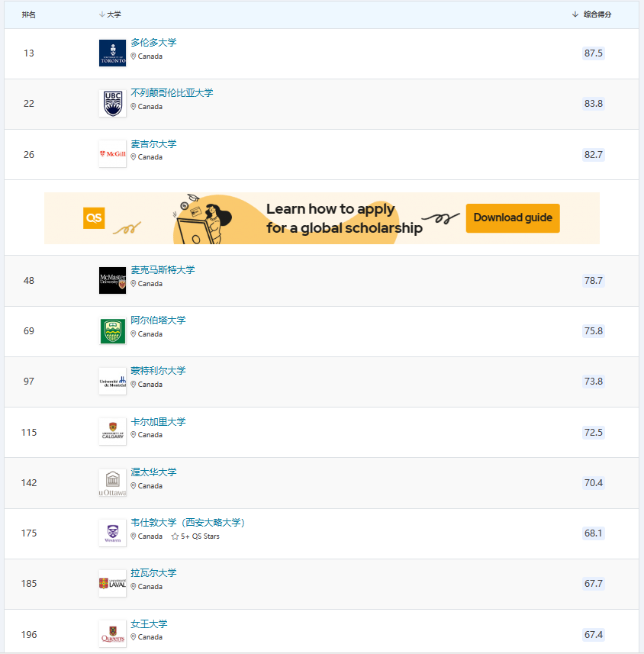Click the QS logo in the banner
The image size is (644, 654).
click(94, 218)
